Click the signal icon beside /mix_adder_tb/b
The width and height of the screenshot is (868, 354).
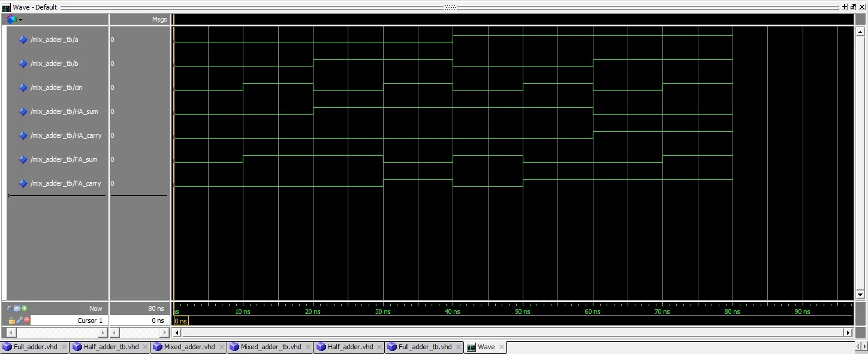23,63
